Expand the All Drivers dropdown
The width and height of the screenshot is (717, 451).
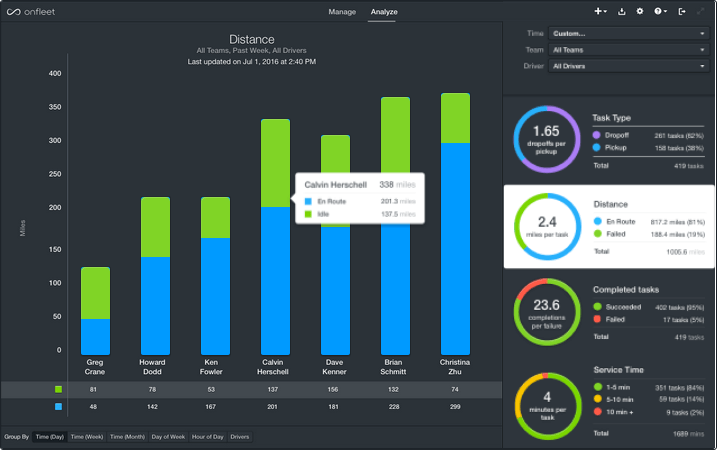(x=629, y=66)
